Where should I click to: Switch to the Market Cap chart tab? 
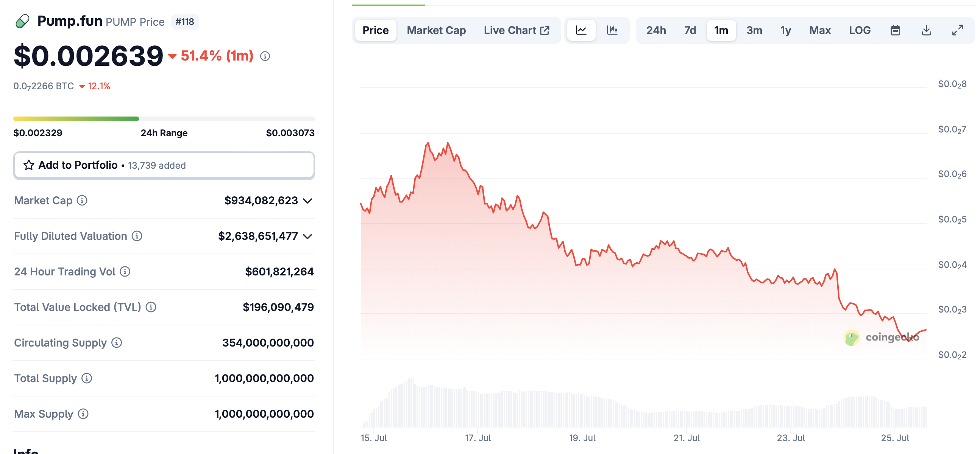pyautogui.click(x=436, y=30)
